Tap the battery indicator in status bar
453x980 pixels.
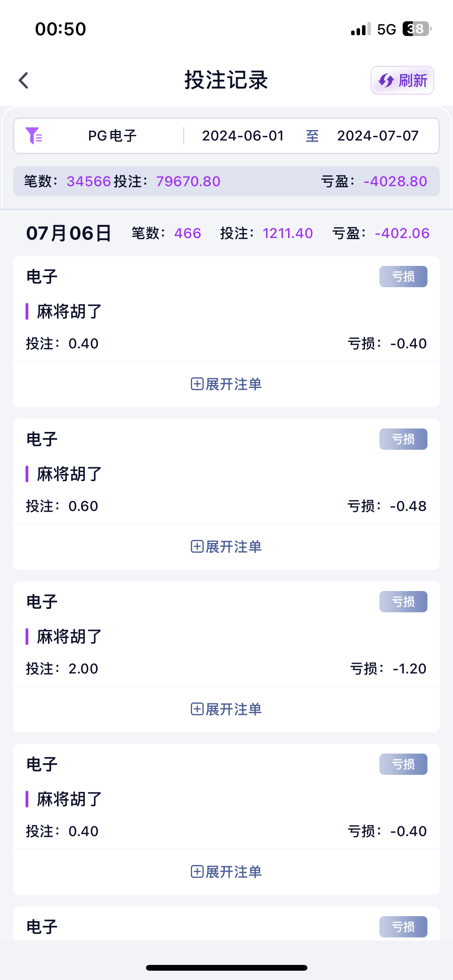(x=417, y=29)
